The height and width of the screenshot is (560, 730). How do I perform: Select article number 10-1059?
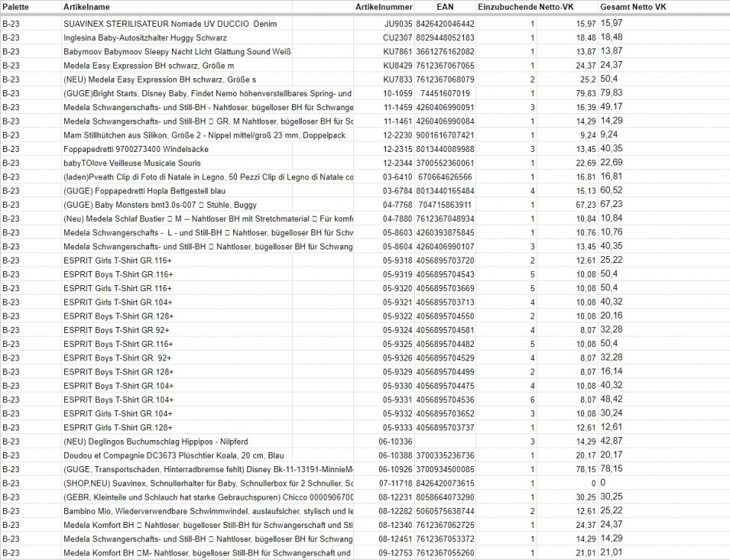coord(398,94)
